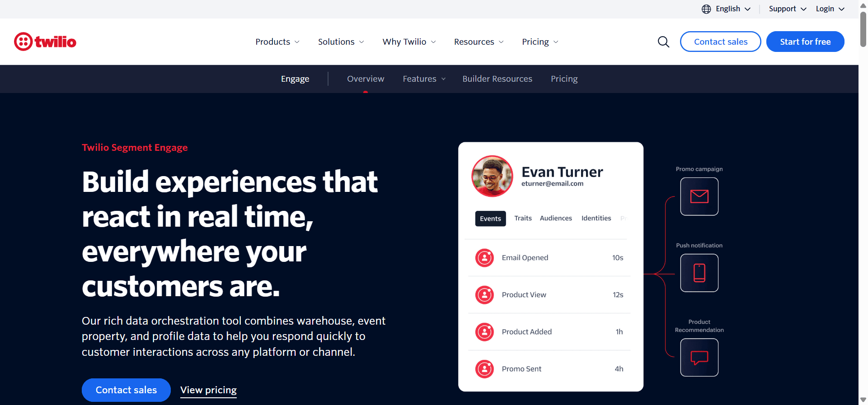The image size is (868, 405).
Task: Click the Product Recommendation chat icon
Action: tap(699, 358)
